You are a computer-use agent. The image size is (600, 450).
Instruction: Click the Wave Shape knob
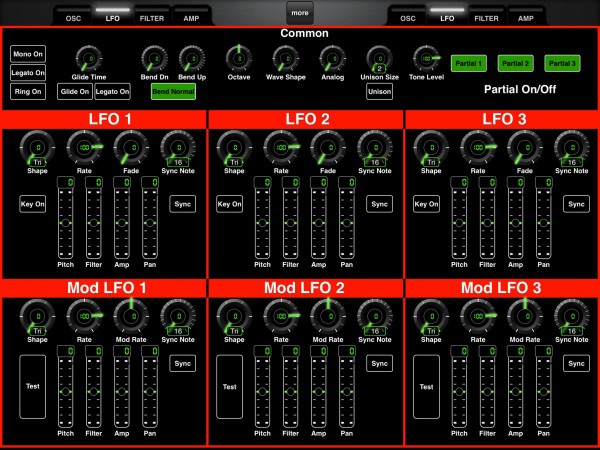(x=285, y=59)
